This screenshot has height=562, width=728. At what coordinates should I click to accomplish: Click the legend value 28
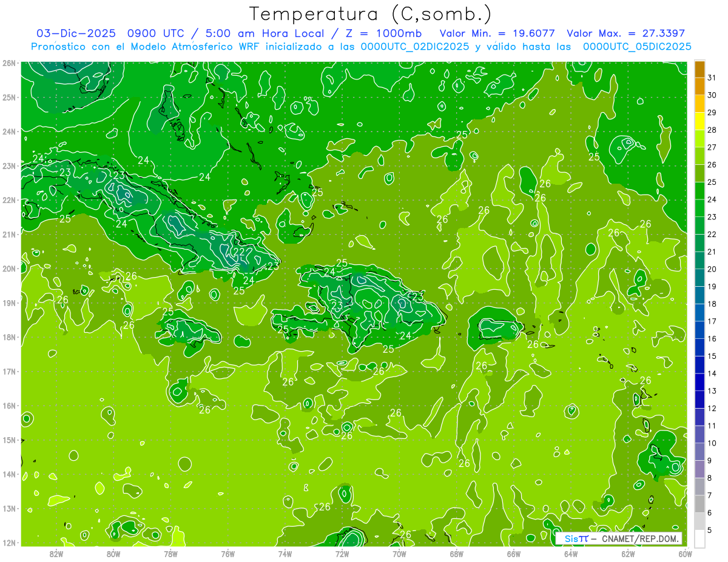[x=712, y=130]
